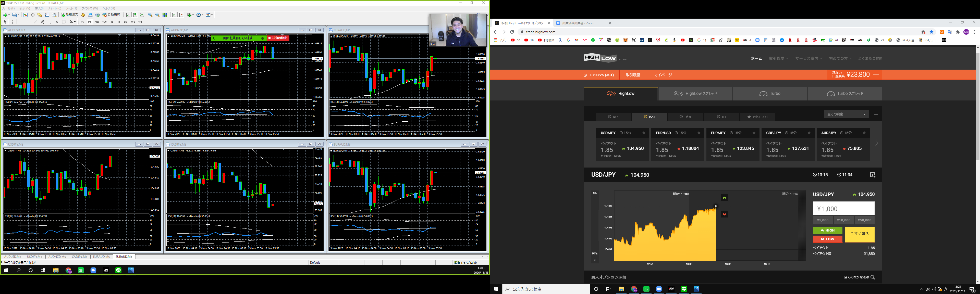Zoom in on chart with magnifier plus
Image resolution: width=980 pixels, height=294 pixels.
[x=150, y=15]
